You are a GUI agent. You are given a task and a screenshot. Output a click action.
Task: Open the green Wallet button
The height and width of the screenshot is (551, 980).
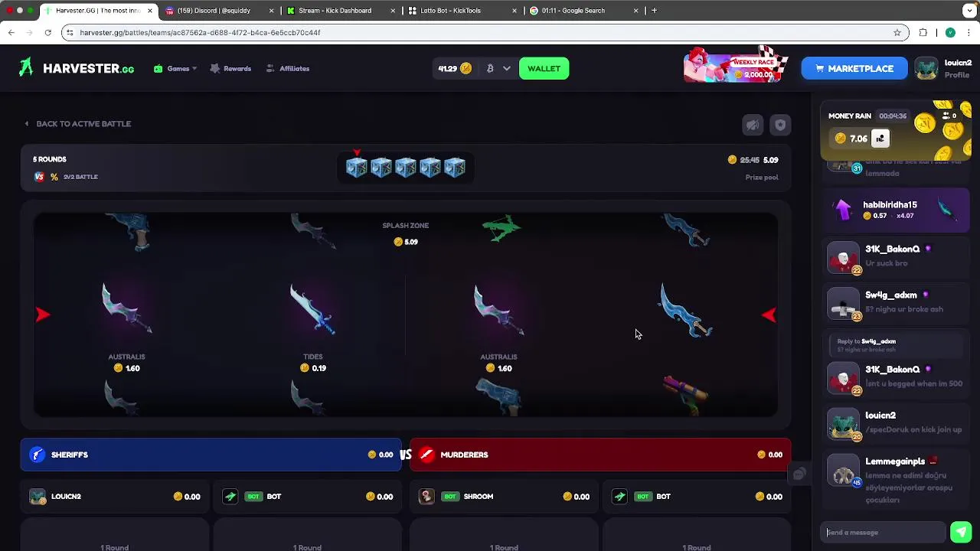tap(544, 69)
